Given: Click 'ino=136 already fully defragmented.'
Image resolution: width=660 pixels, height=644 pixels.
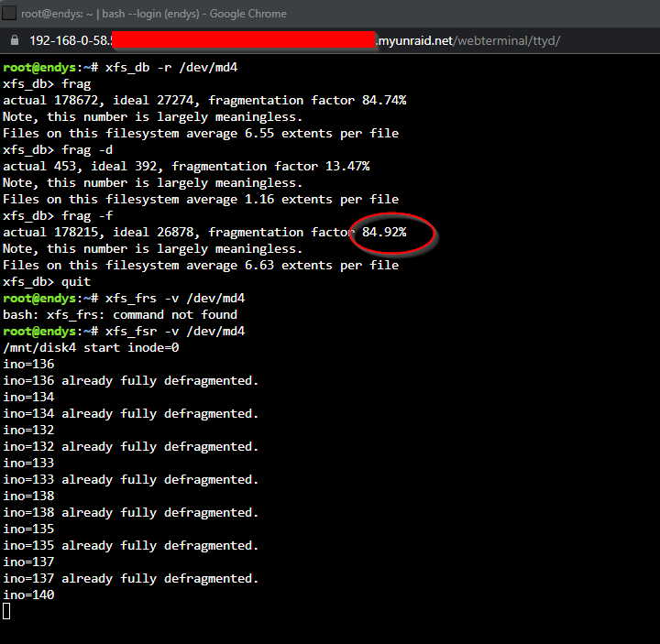Looking at the screenshot, I should pos(130,381).
